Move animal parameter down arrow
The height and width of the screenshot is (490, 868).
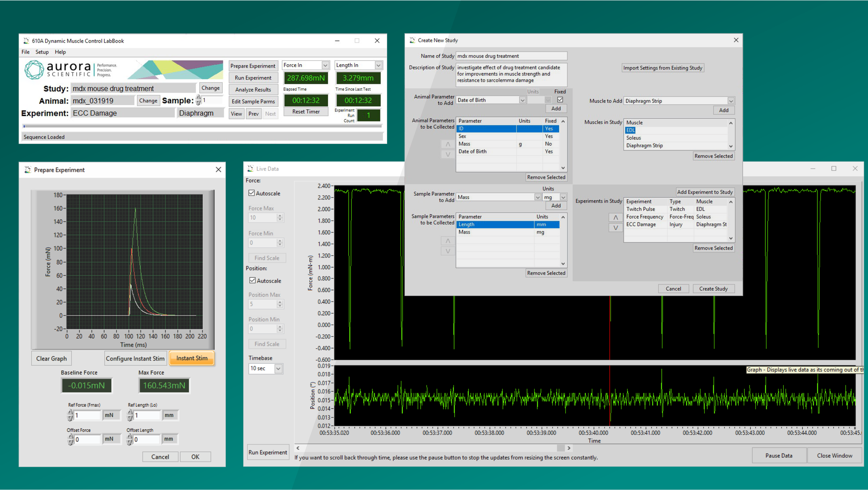click(448, 154)
